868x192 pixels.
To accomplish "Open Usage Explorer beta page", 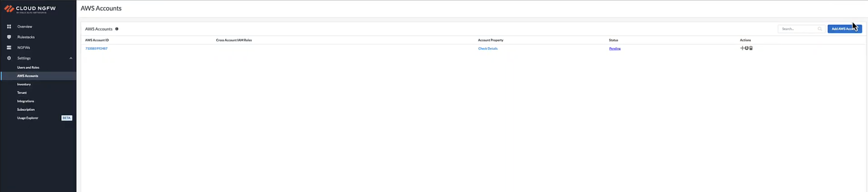I will tap(28, 118).
